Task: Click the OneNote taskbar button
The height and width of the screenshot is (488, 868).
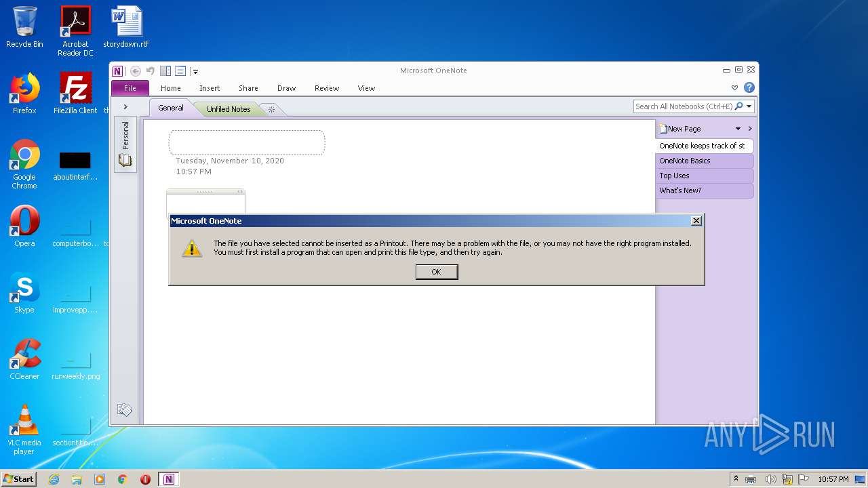Action: point(169,479)
